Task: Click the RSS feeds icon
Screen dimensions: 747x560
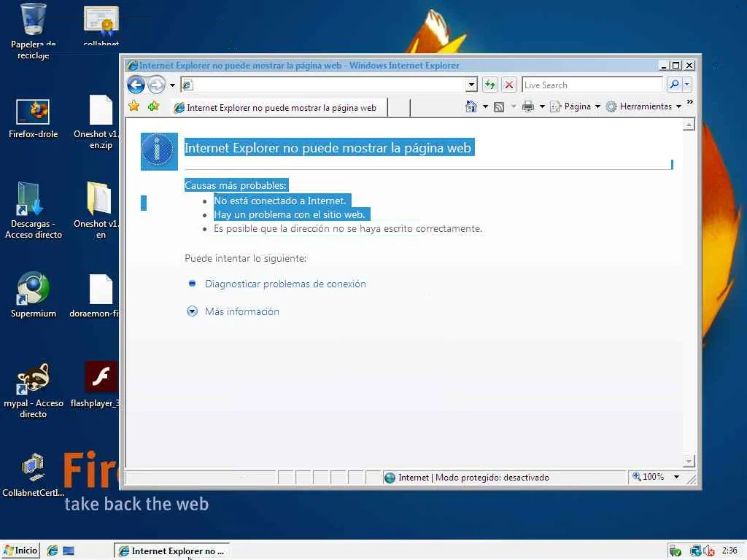Action: coord(499,106)
